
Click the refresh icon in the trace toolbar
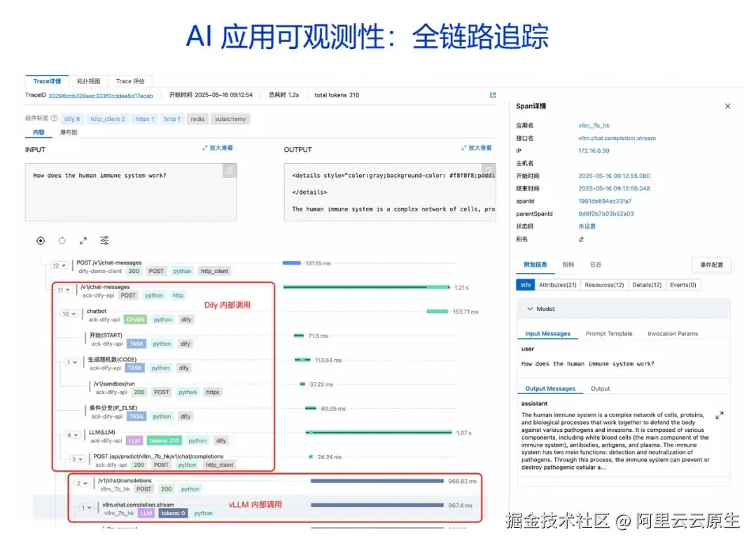(x=62, y=240)
